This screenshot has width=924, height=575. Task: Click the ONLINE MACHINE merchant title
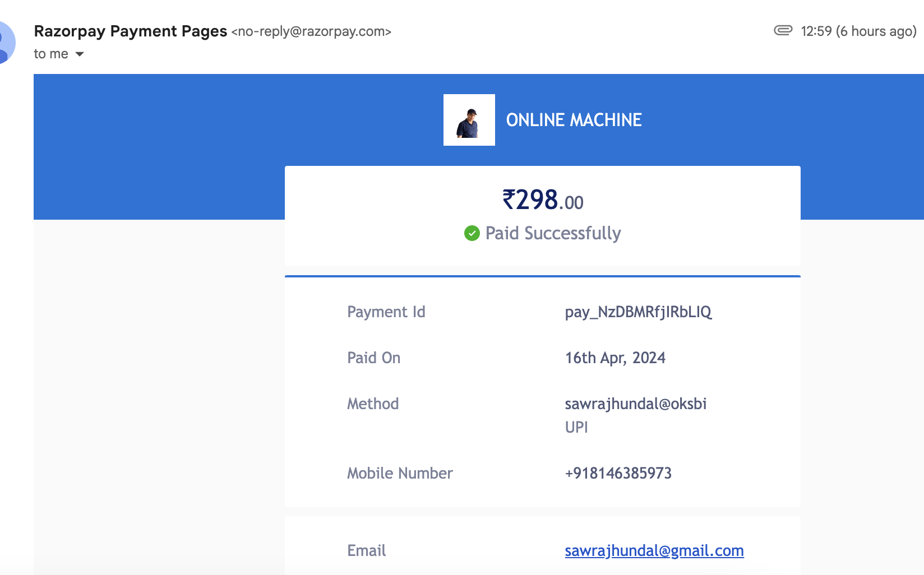[x=574, y=120]
